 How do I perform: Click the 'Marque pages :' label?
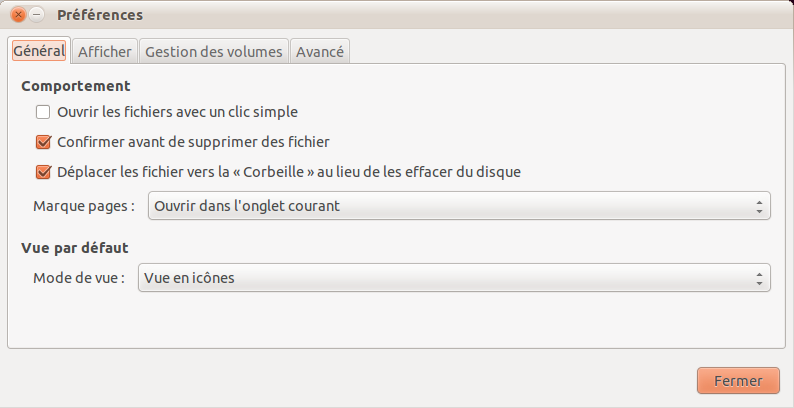[84, 206]
